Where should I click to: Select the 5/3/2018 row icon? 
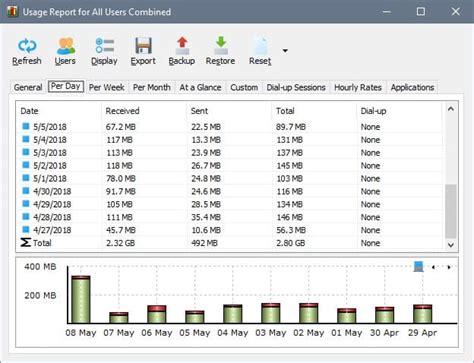pyautogui.click(x=26, y=152)
